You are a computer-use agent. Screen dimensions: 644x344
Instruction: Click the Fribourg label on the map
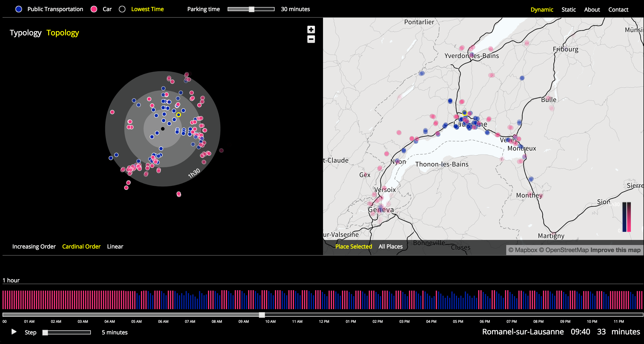click(566, 49)
